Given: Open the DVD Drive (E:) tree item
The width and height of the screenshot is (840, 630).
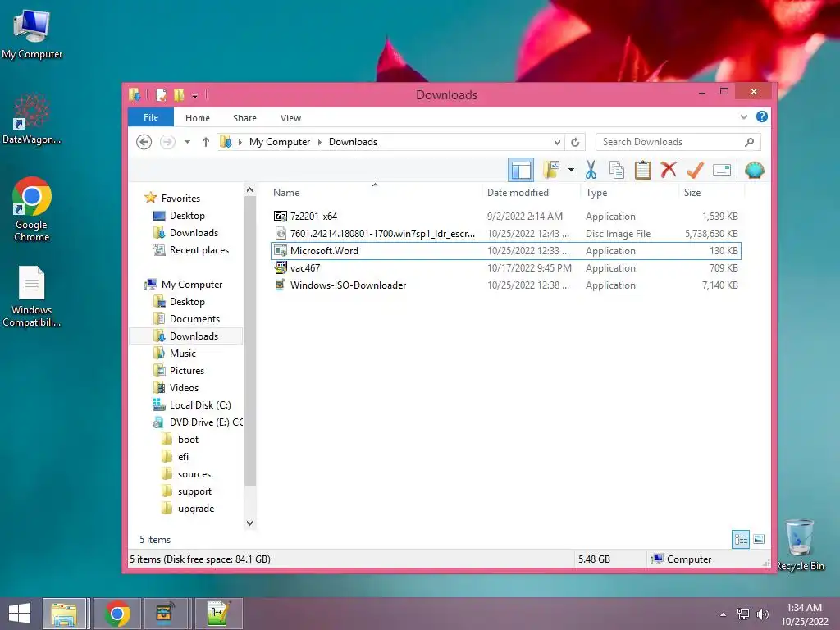Looking at the screenshot, I should 206,422.
